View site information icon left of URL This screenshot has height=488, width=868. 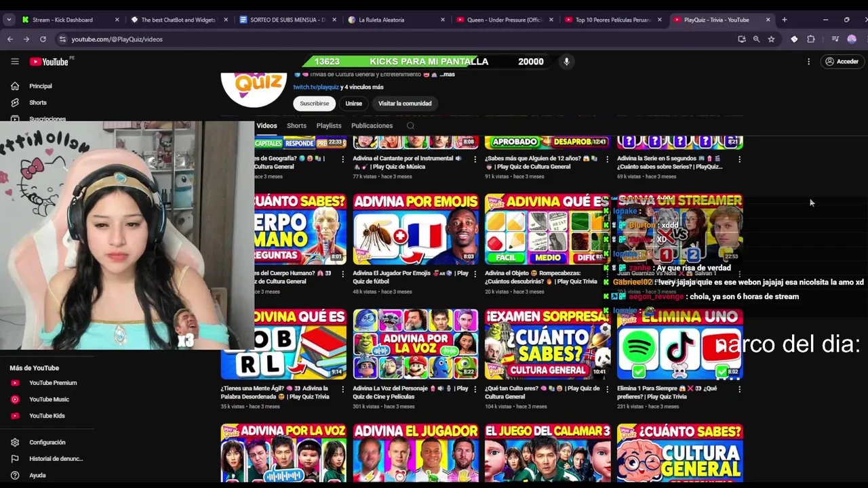(62, 39)
